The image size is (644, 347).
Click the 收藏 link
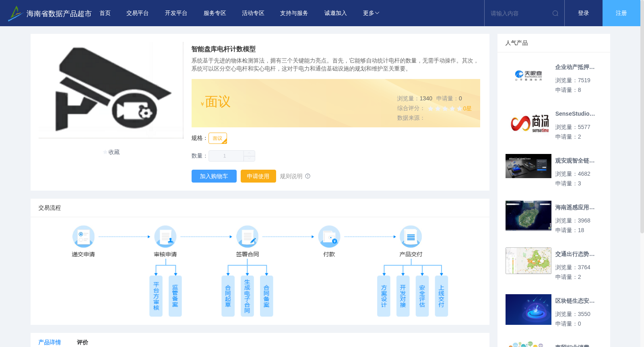(x=114, y=152)
